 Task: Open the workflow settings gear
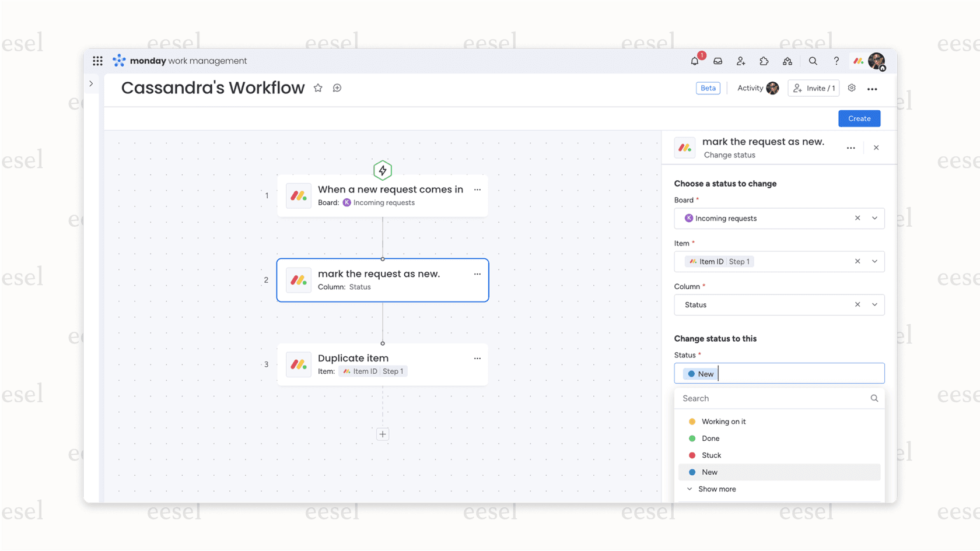852,87
